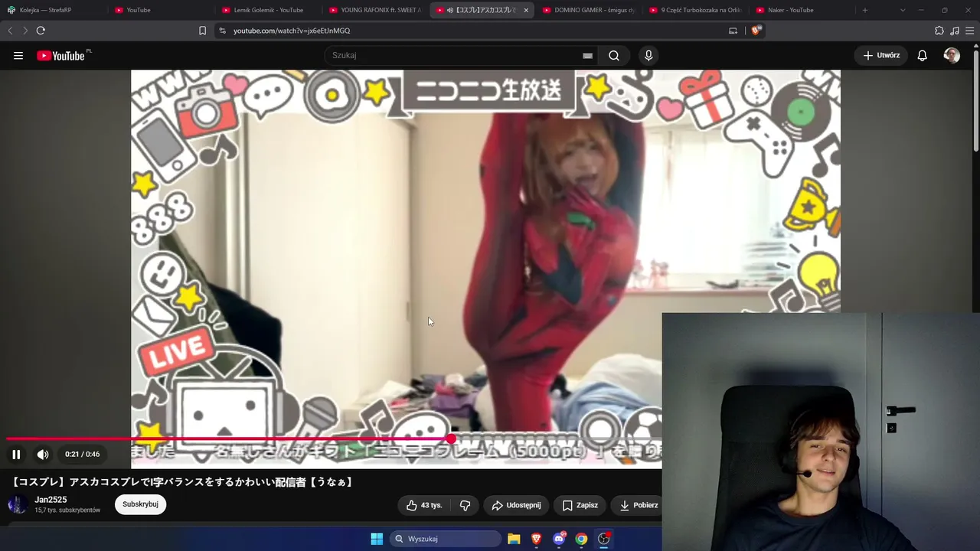980x551 pixels.
Task: Switch to the plain YouTube tab
Action: [x=161, y=10]
